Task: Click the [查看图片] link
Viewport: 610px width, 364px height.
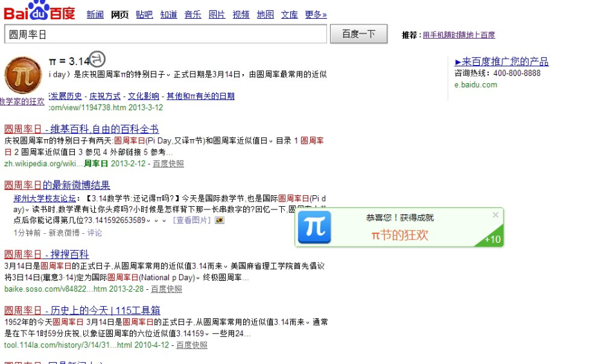Action: 192,220
